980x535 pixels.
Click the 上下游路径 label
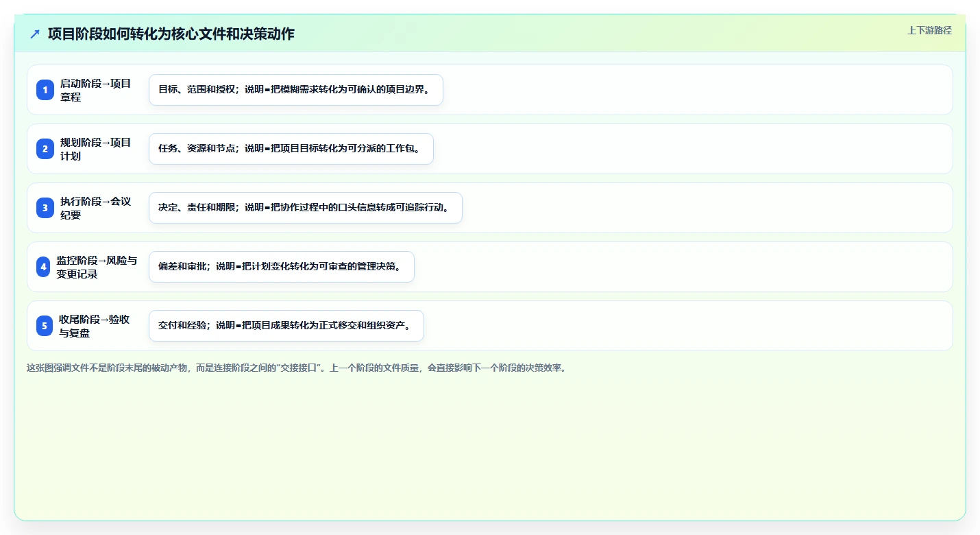point(929,30)
